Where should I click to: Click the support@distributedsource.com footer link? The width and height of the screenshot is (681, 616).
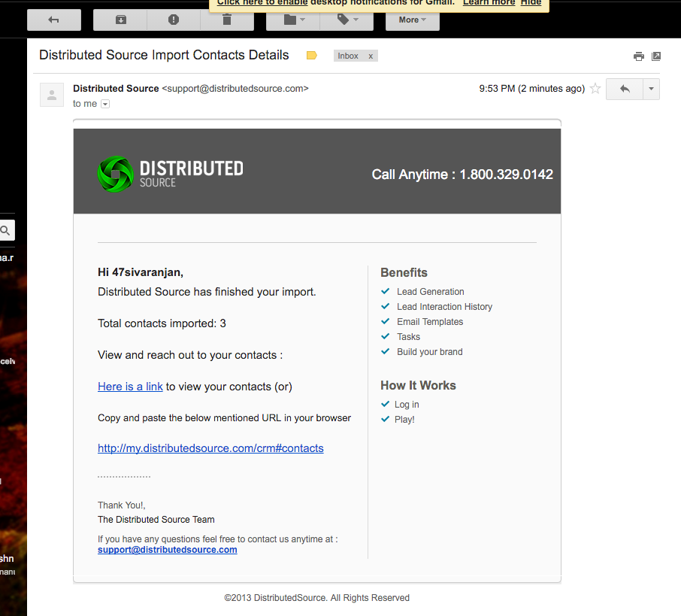click(167, 550)
